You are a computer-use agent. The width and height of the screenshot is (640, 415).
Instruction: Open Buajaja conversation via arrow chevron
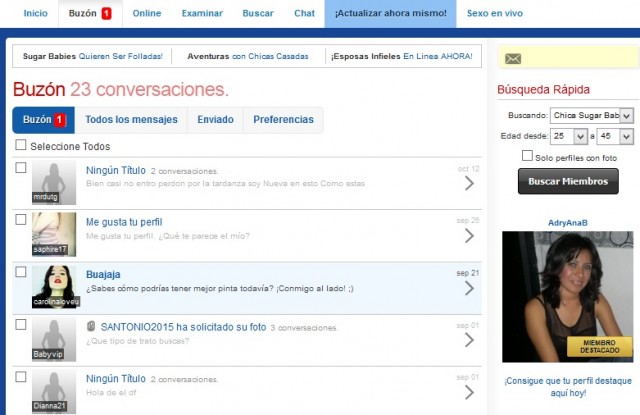[x=469, y=289]
